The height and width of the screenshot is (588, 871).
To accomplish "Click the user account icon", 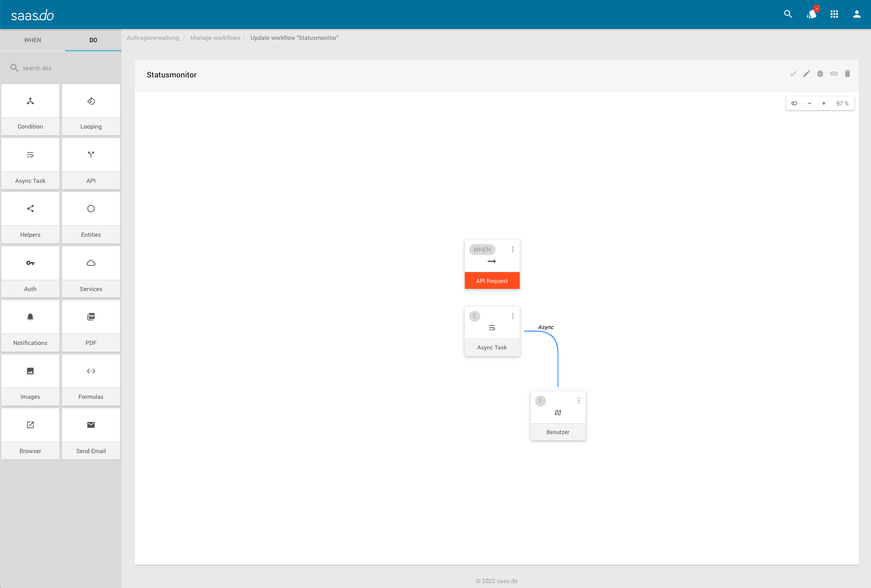I will coord(857,14).
